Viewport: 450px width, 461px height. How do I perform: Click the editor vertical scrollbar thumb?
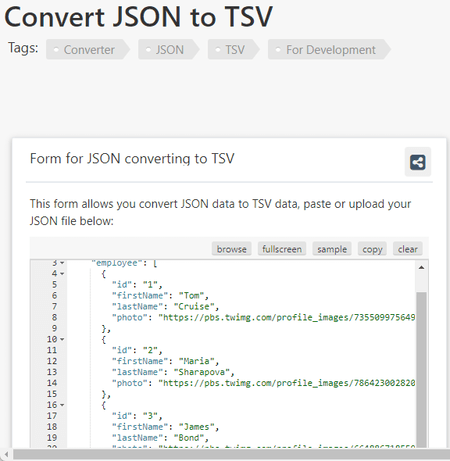(x=421, y=369)
